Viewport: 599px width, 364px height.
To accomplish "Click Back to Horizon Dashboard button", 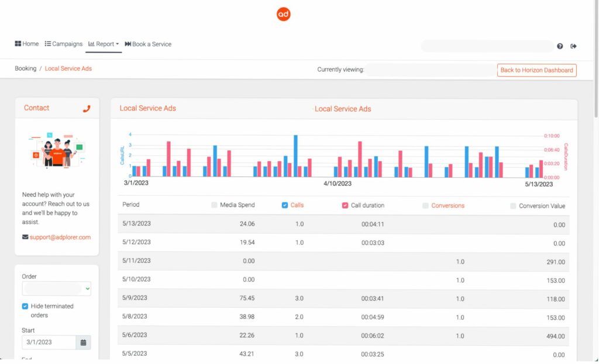I will tap(536, 70).
